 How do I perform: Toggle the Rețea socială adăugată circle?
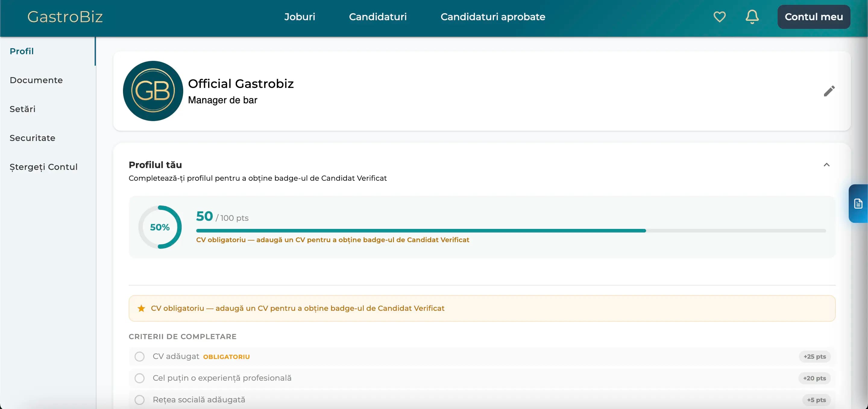point(140,400)
